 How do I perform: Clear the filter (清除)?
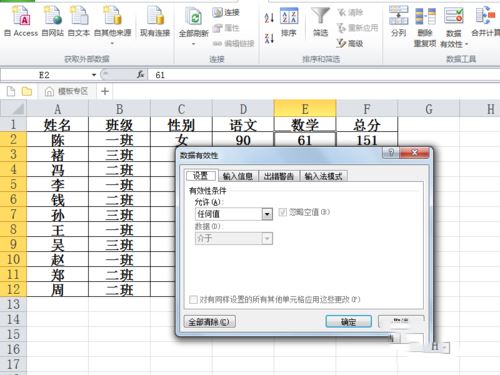click(350, 12)
